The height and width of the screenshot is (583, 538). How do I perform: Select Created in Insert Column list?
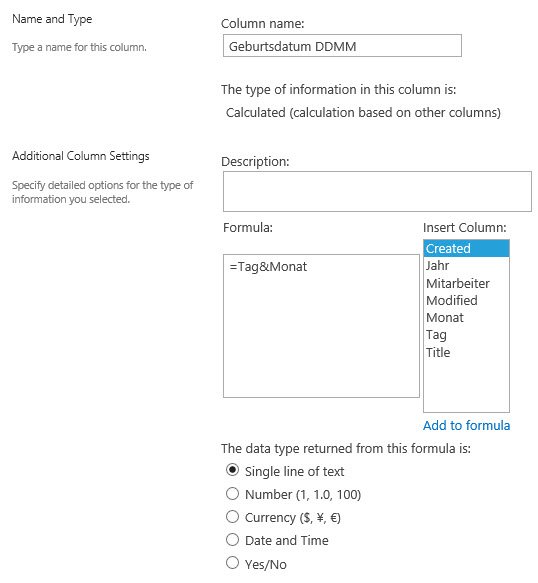pos(466,248)
